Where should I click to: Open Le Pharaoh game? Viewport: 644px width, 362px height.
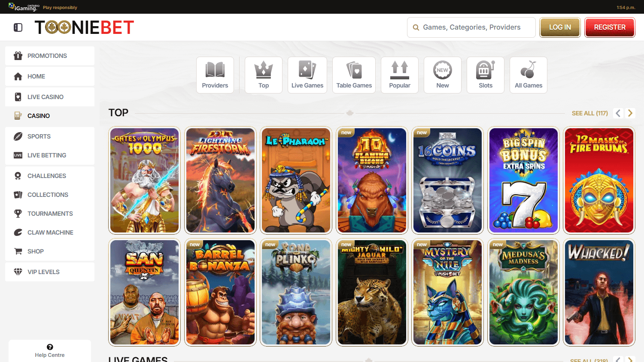(296, 180)
